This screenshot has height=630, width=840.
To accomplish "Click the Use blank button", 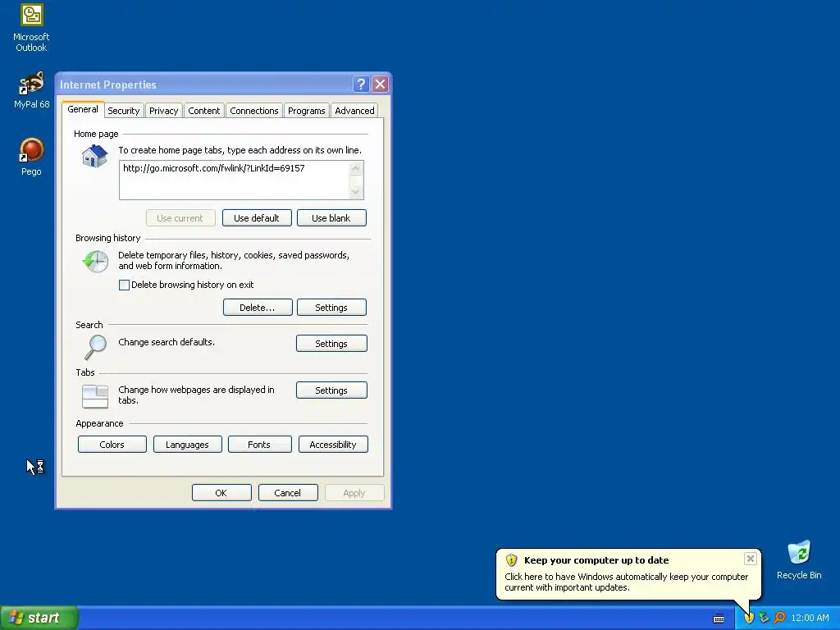I will click(x=331, y=218).
